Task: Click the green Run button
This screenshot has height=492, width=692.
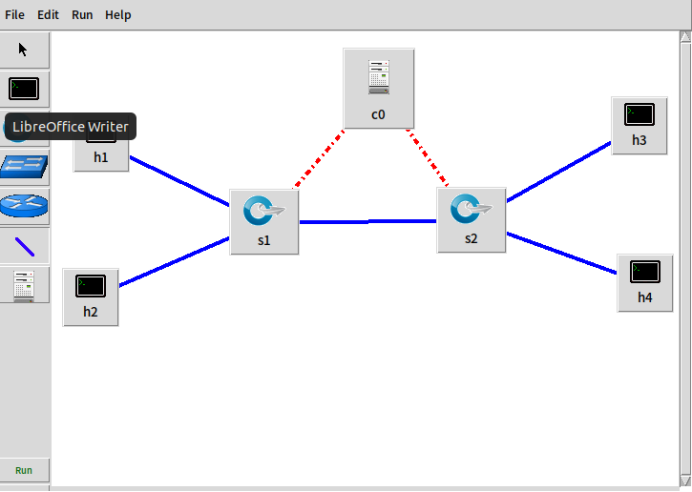Action: click(x=24, y=470)
